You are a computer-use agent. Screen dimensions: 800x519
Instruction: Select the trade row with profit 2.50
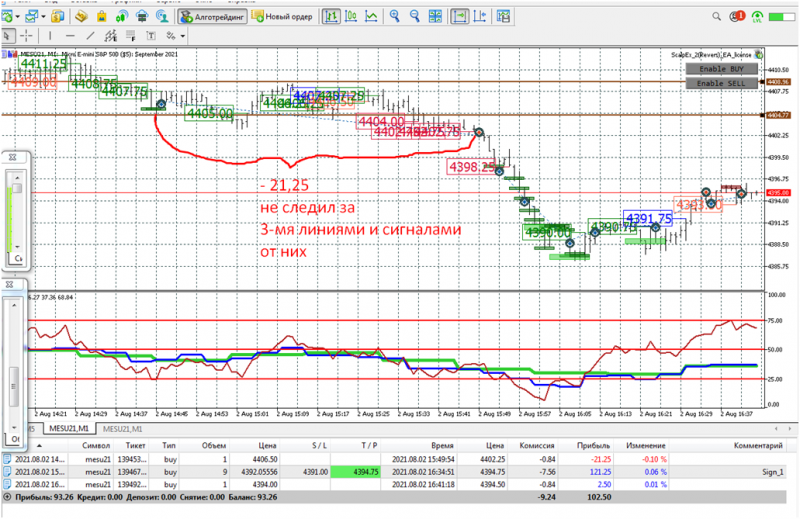pos(393,484)
